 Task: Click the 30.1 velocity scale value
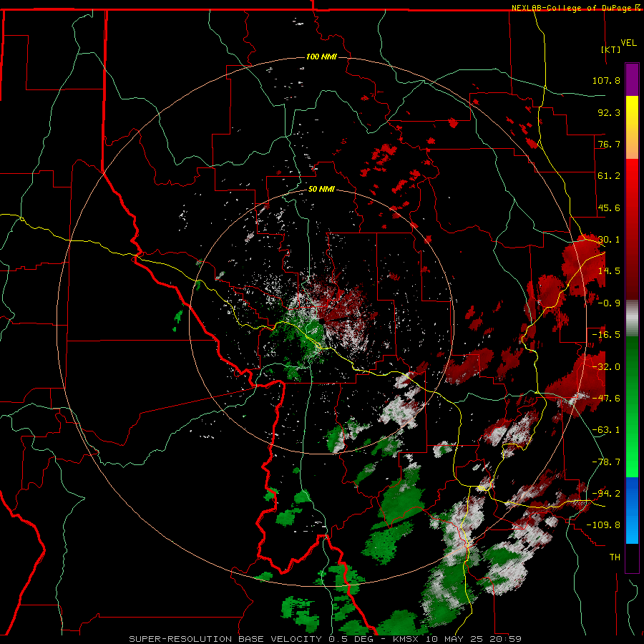coord(609,240)
